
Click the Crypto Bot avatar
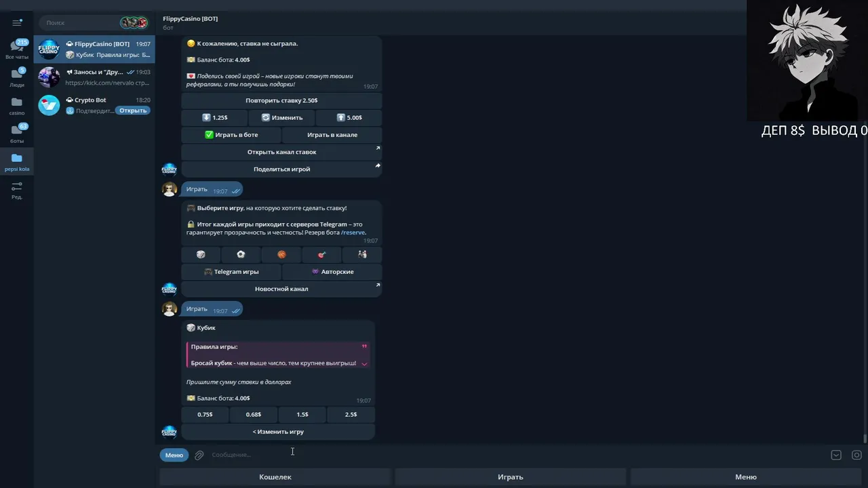pos(49,105)
